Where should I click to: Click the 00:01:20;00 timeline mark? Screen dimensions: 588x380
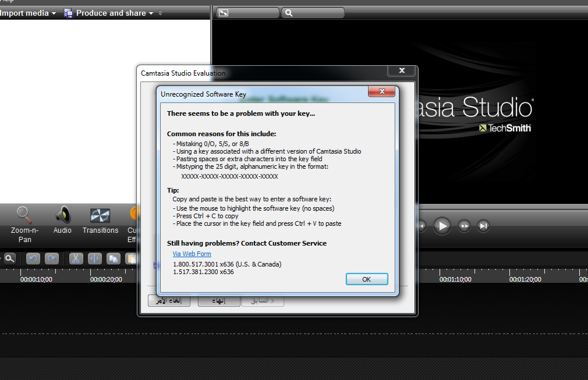[x=525, y=279]
